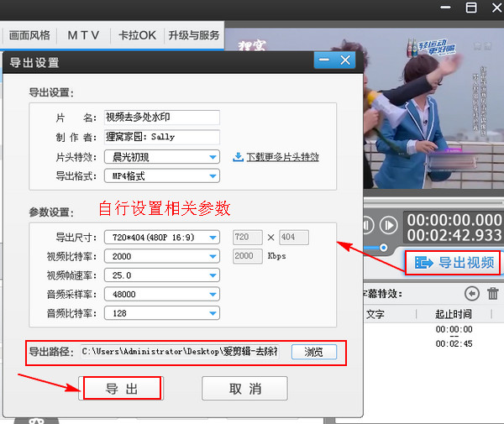The height and width of the screenshot is (424, 504).
Task: Expand the 视频比特率 dropdown
Action: click(161, 256)
